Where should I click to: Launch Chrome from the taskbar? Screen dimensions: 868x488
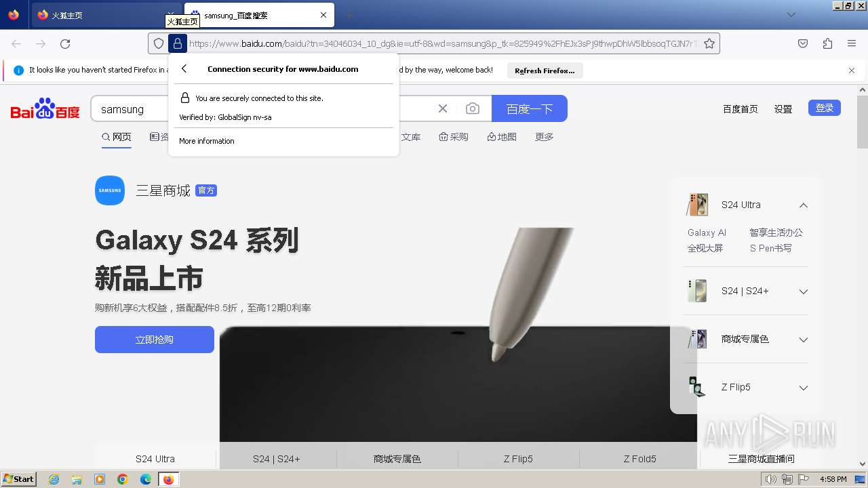click(x=123, y=479)
